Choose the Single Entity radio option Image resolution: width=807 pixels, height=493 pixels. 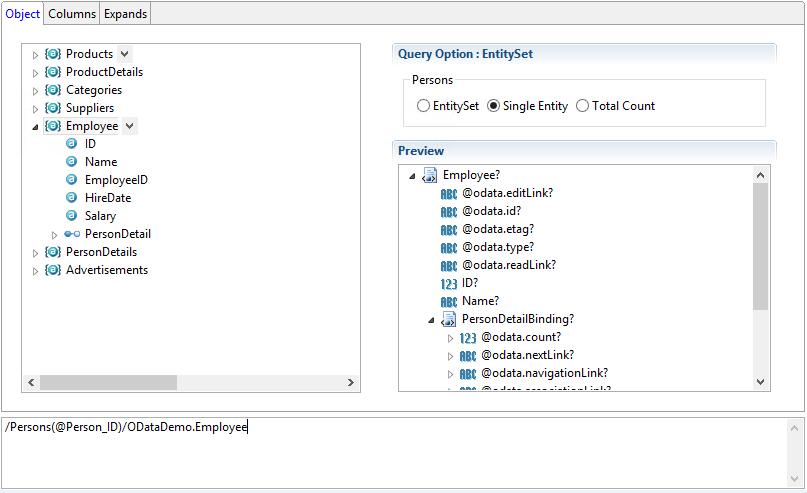coord(493,106)
